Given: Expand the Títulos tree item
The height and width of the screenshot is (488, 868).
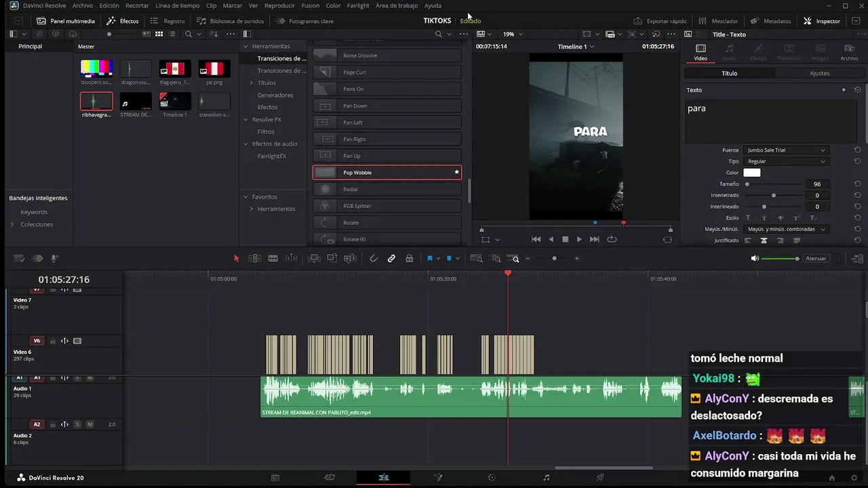Looking at the screenshot, I should (x=252, y=83).
